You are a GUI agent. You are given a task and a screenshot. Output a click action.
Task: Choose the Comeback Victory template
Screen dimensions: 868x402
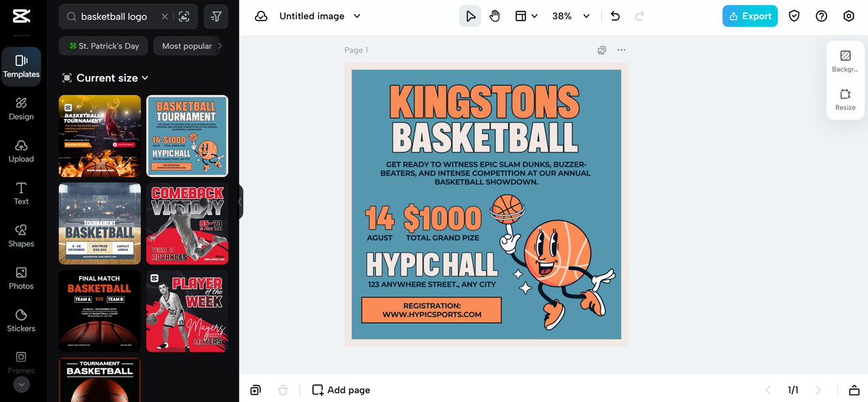click(187, 224)
